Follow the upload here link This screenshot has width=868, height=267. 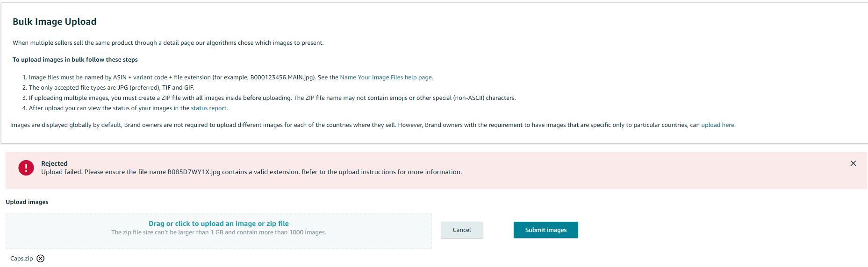point(718,125)
